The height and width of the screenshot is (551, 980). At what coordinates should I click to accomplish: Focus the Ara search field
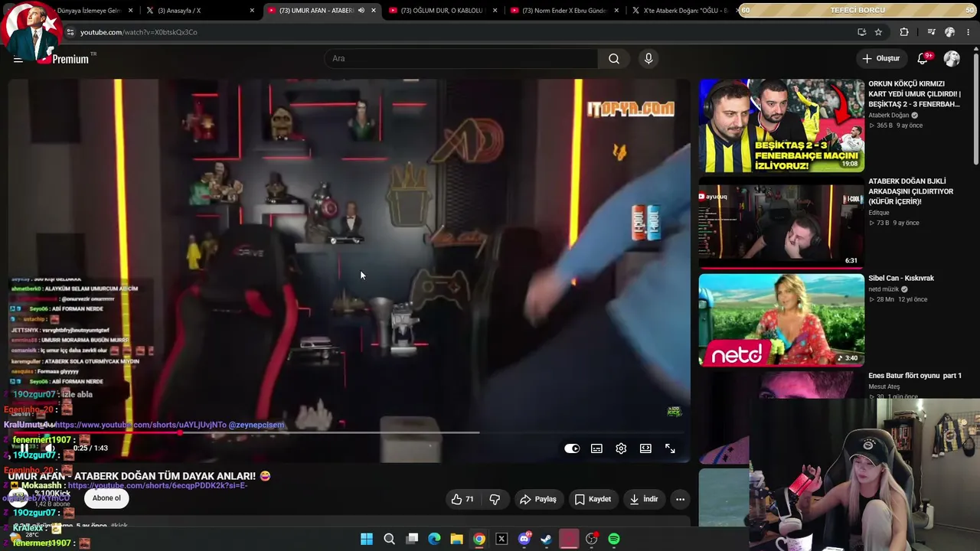(462, 59)
